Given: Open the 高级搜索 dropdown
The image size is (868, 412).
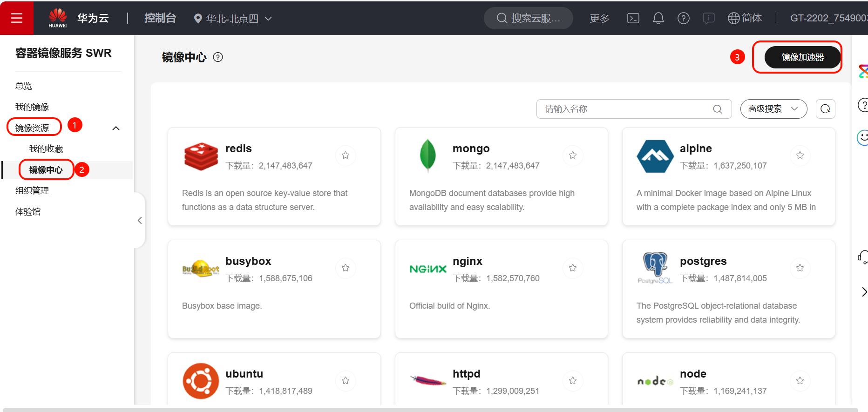Looking at the screenshot, I should pyautogui.click(x=773, y=109).
